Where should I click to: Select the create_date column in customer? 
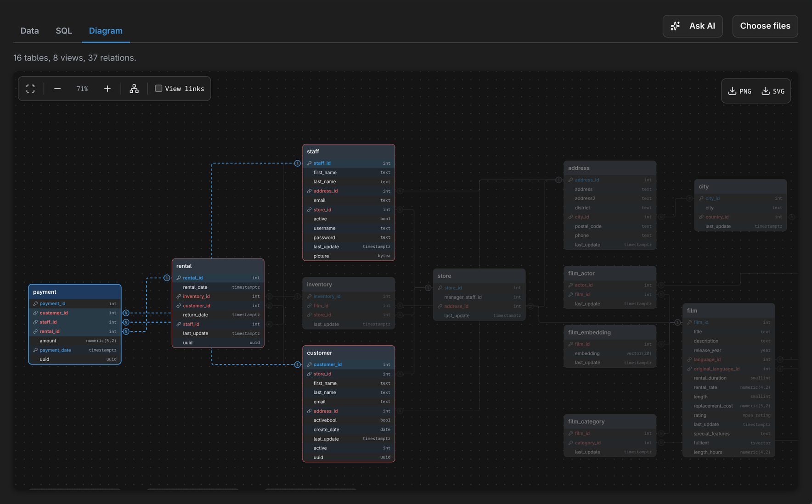click(x=349, y=430)
